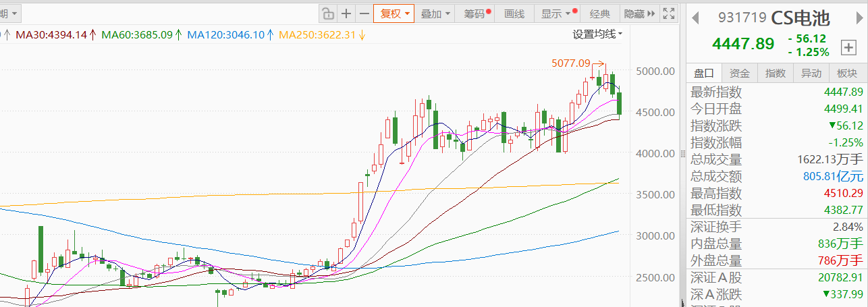The width and height of the screenshot is (868, 307).
Task: Open 设置均线 moving average settings dropdown
Action: [x=598, y=34]
